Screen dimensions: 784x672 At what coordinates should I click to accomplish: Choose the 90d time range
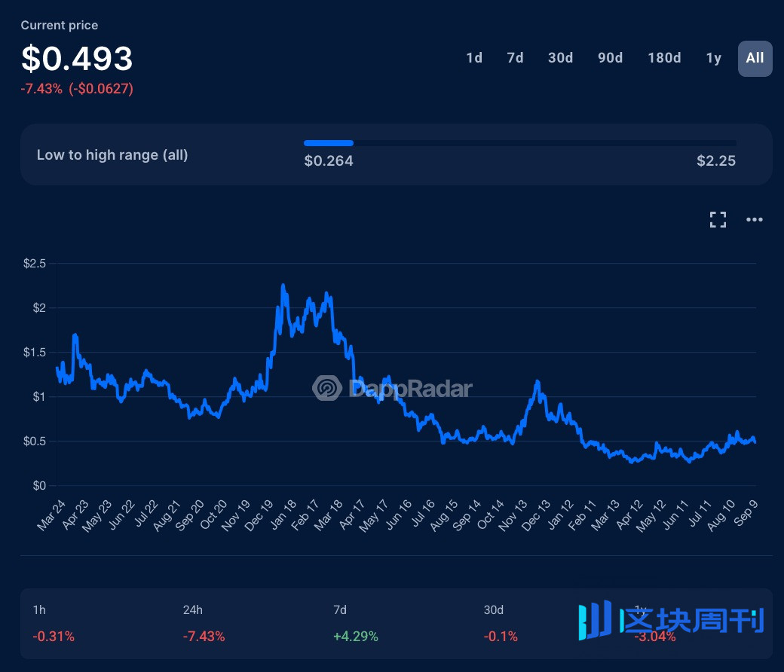[610, 58]
